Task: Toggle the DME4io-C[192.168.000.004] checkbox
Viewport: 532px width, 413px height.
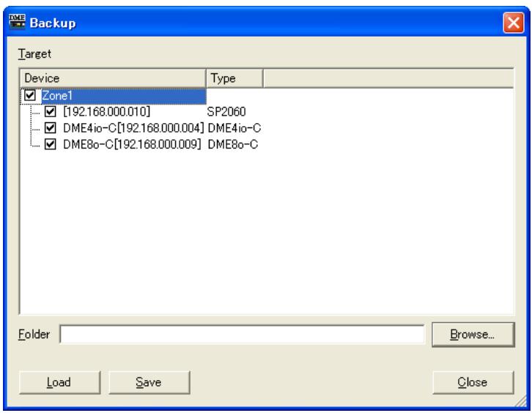Action: [51, 128]
